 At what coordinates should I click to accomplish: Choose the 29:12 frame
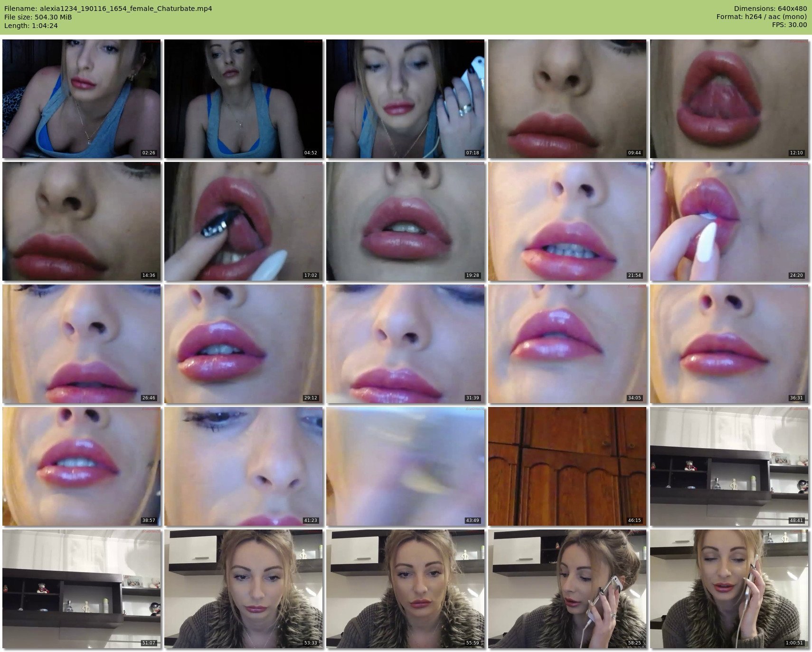(244, 344)
